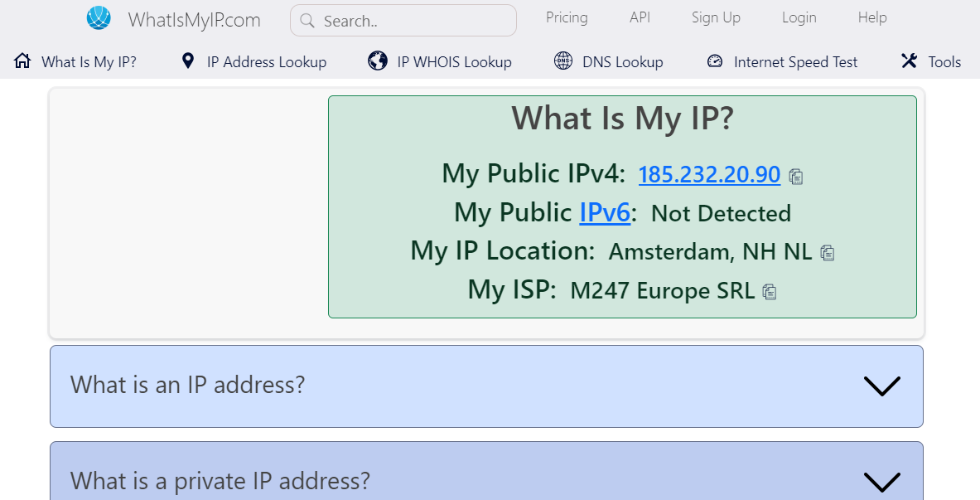980x500 pixels.
Task: Open the API menu item
Action: 640,17
